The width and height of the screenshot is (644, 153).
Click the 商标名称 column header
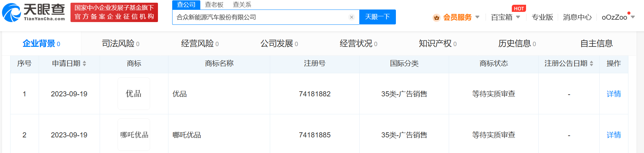[x=219, y=63]
